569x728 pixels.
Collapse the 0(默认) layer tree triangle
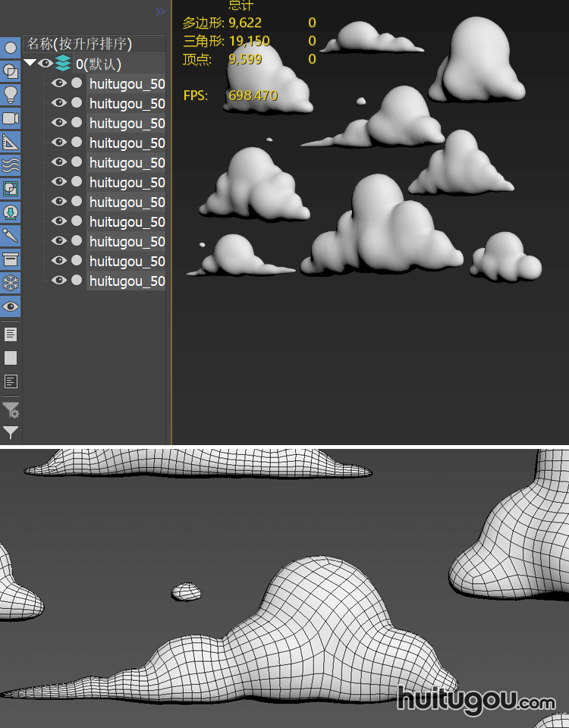(30, 64)
